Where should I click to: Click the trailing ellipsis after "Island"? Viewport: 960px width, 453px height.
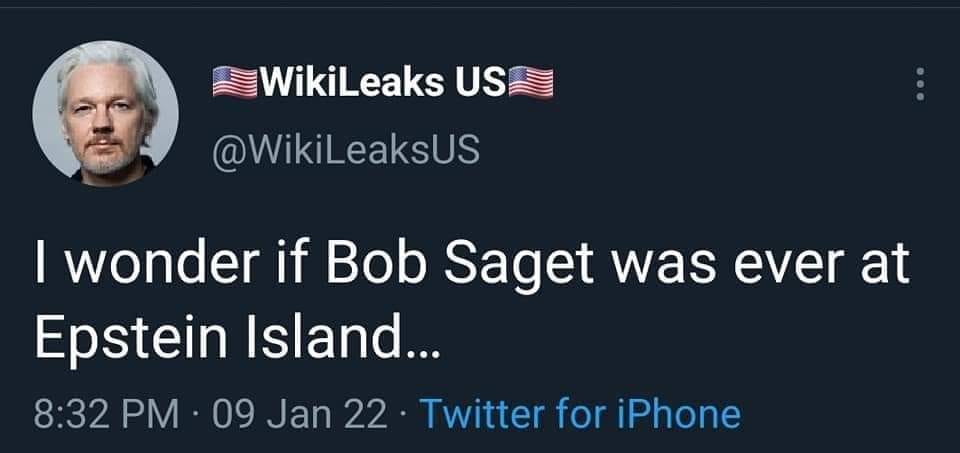tap(420, 348)
